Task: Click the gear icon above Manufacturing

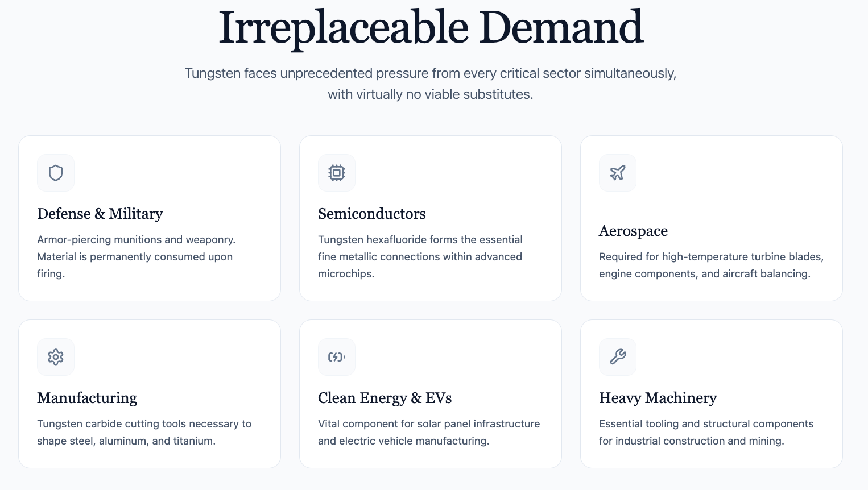Action: pyautogui.click(x=56, y=357)
